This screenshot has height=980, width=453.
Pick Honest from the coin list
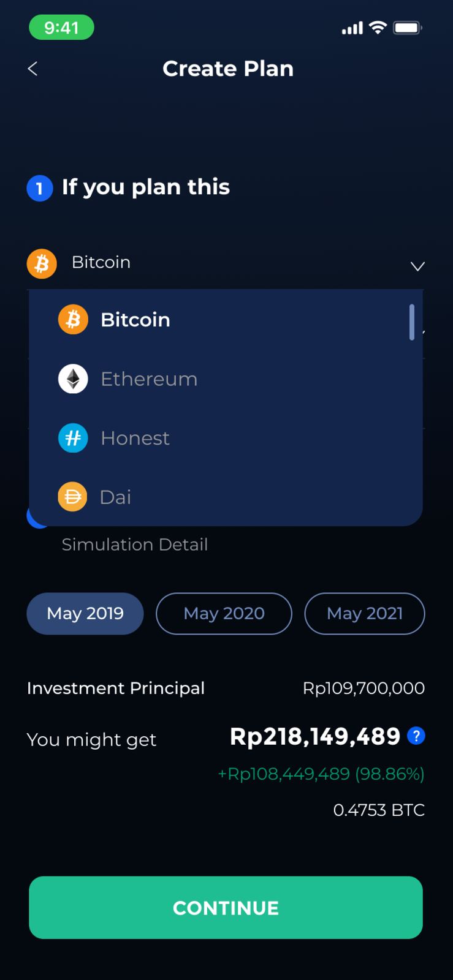(x=135, y=439)
